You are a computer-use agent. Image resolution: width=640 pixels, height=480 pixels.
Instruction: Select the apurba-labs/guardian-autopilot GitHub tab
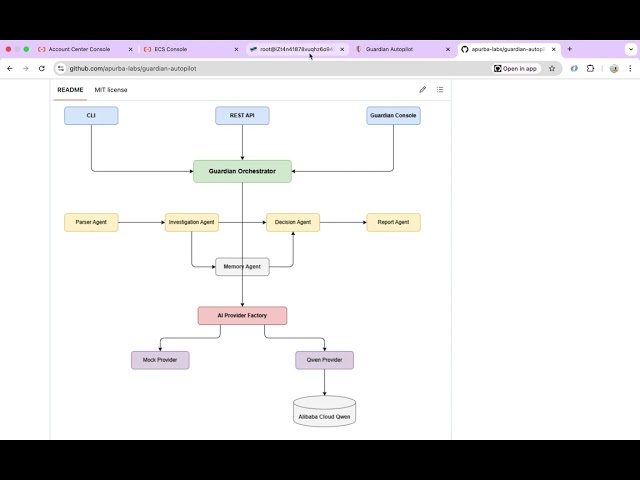coord(508,49)
